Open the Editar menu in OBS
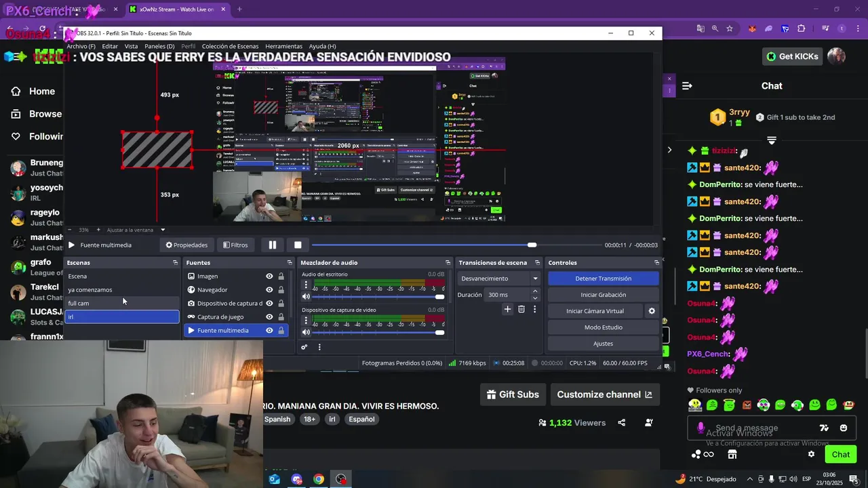 [110, 46]
